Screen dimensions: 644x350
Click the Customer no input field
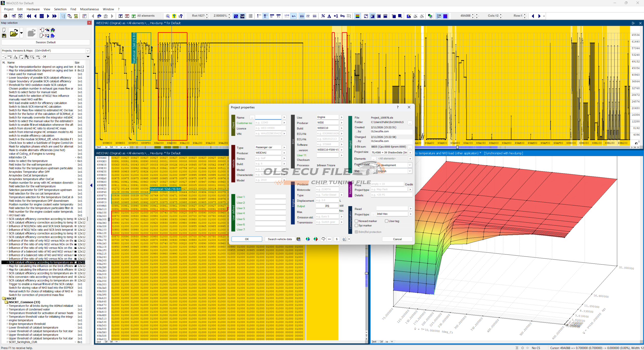268,123
